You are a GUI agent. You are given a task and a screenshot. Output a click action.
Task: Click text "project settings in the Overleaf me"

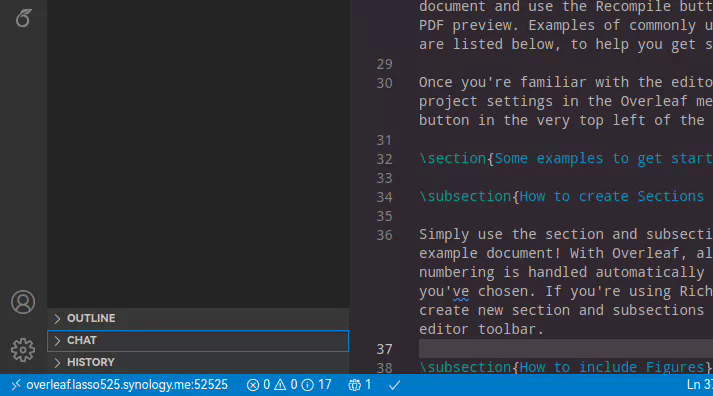click(x=566, y=101)
